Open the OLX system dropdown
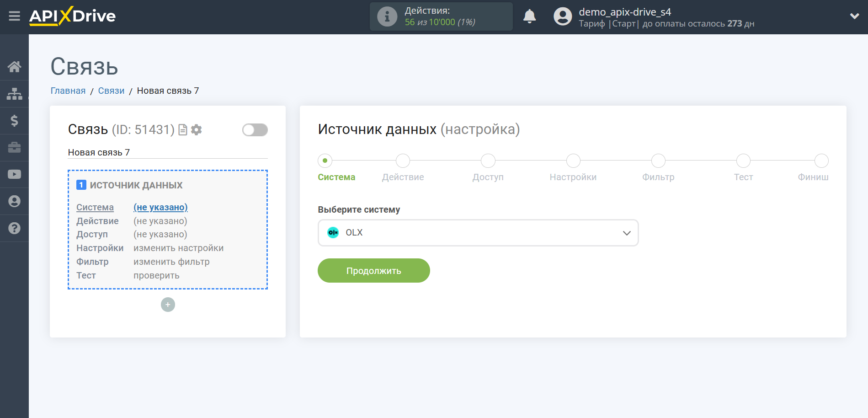 point(478,233)
